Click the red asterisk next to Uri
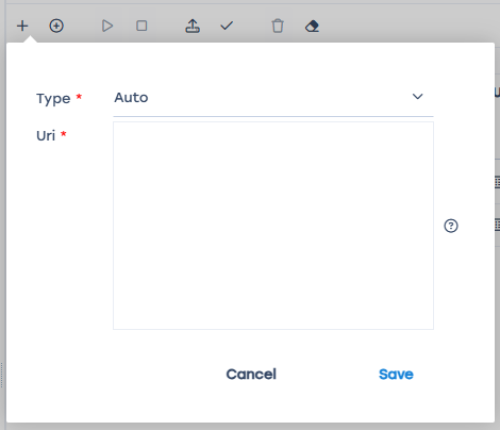 (63, 134)
